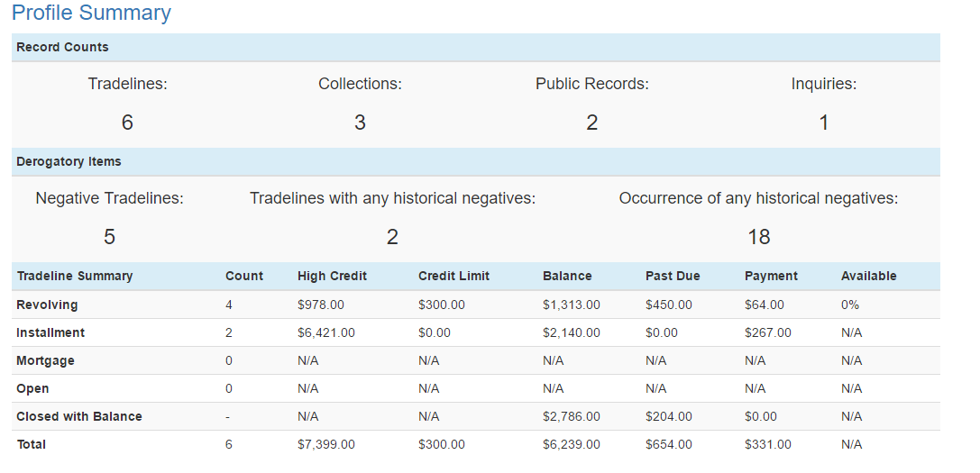The height and width of the screenshot is (473, 980).
Task: Click the Past Due column header
Action: pos(673,277)
